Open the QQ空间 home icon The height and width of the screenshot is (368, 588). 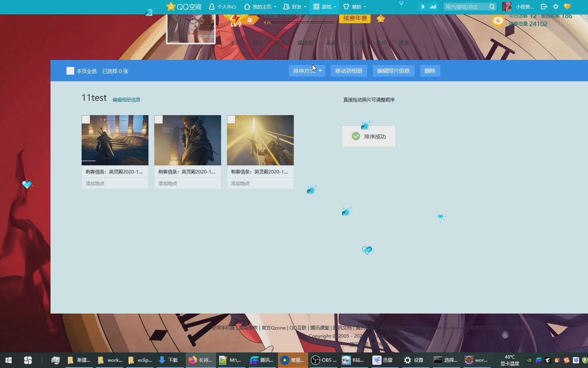(x=171, y=6)
